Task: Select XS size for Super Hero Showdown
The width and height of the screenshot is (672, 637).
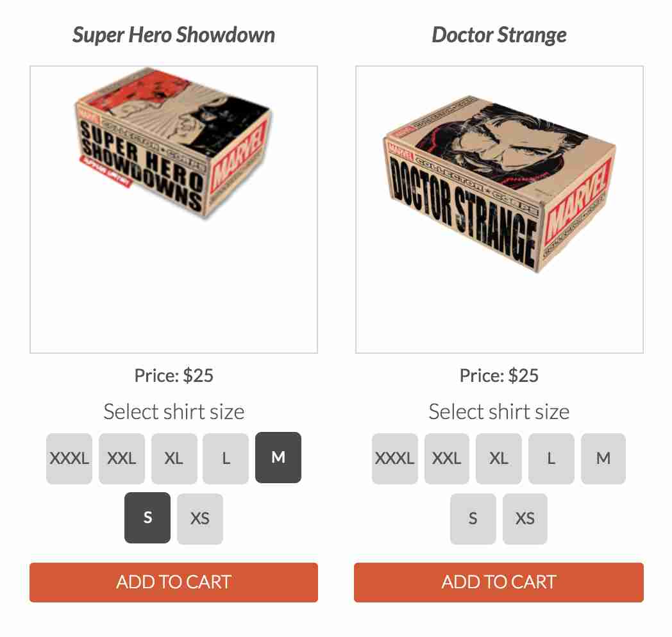Action: click(x=199, y=518)
